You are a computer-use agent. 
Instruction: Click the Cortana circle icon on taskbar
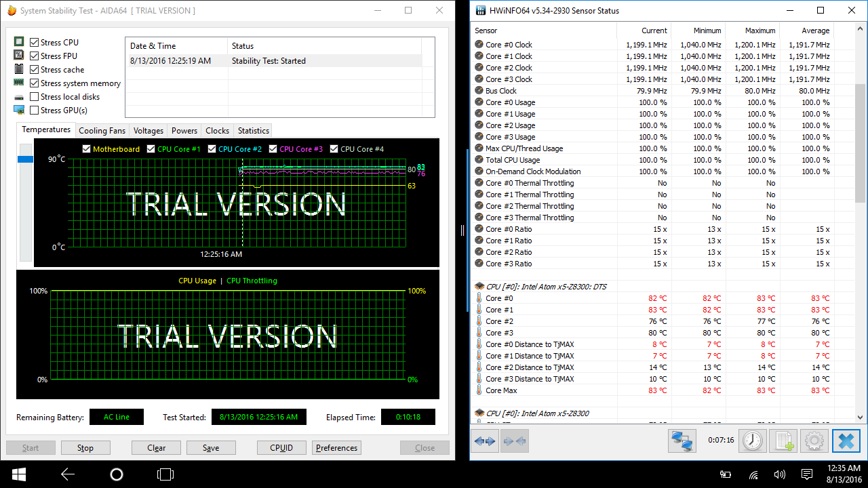coord(117,474)
